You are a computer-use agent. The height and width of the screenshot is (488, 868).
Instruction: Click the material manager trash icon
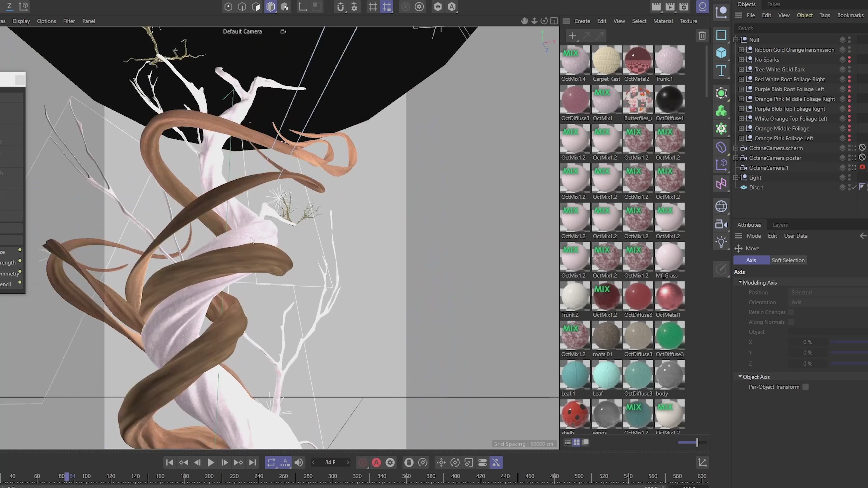click(702, 36)
